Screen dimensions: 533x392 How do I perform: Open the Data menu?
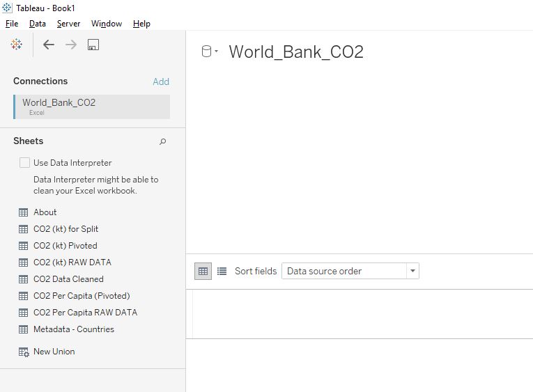pos(38,24)
